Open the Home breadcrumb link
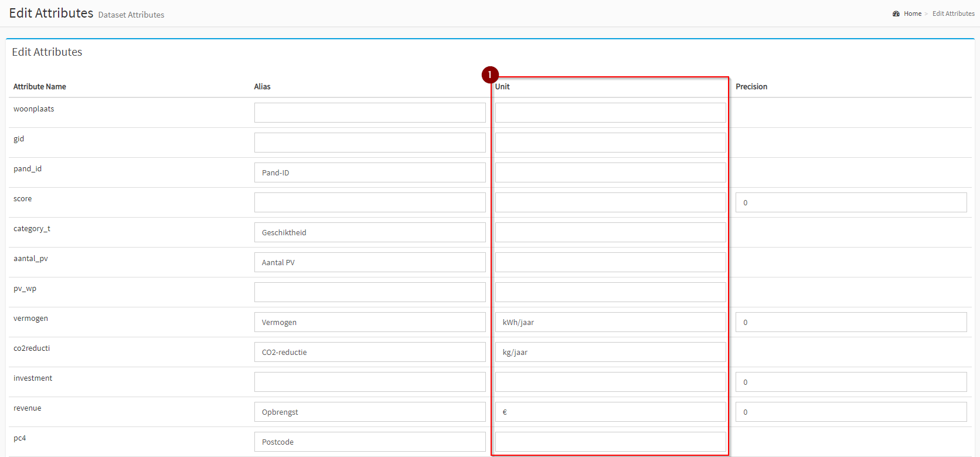Screen dimensions: 980x457 (912, 13)
